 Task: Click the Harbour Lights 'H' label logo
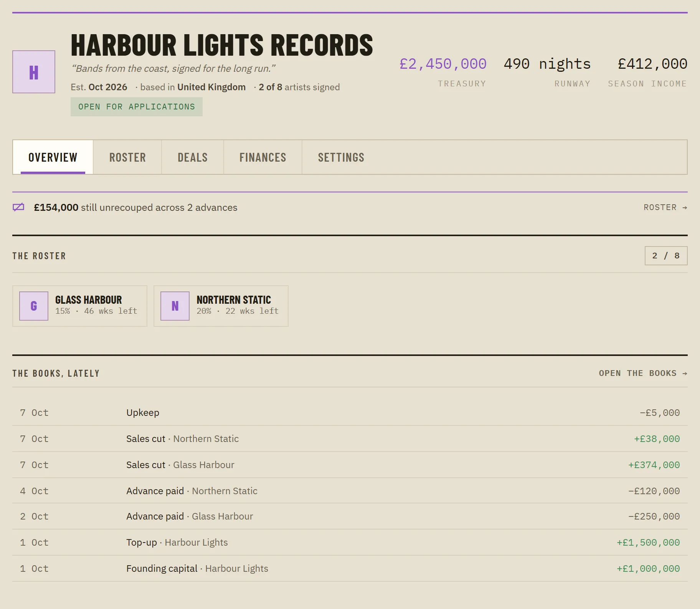34,72
